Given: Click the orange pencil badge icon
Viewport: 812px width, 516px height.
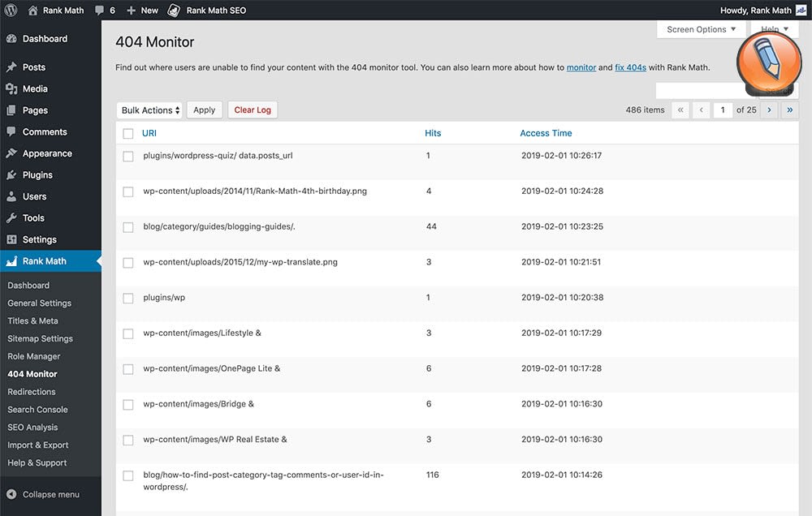Looking at the screenshot, I should (x=769, y=62).
